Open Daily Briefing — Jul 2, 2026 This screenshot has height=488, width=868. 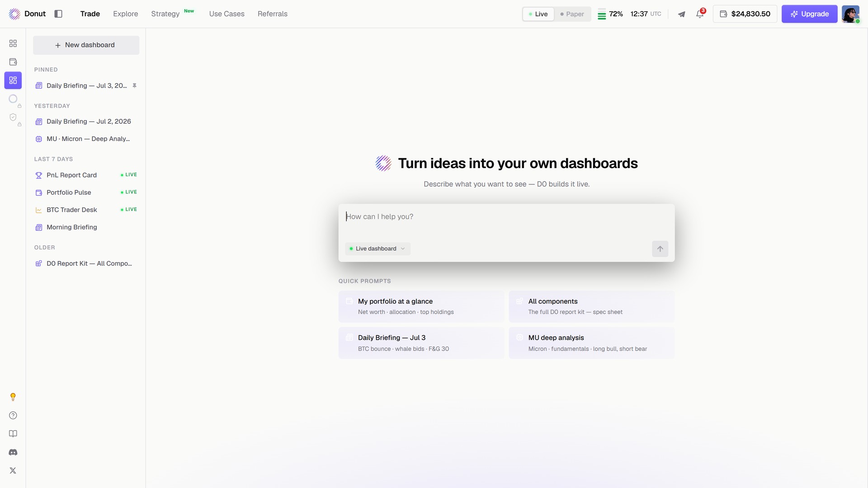click(x=86, y=122)
